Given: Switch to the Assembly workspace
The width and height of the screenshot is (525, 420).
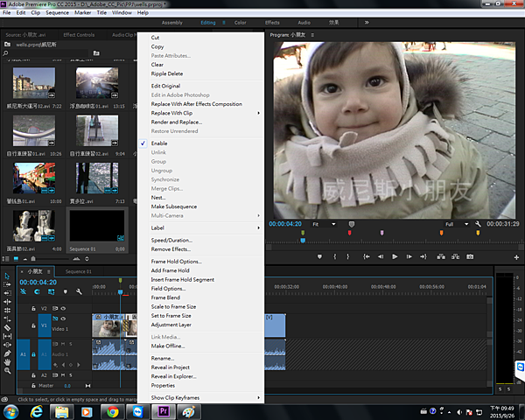Looking at the screenshot, I should (x=172, y=23).
